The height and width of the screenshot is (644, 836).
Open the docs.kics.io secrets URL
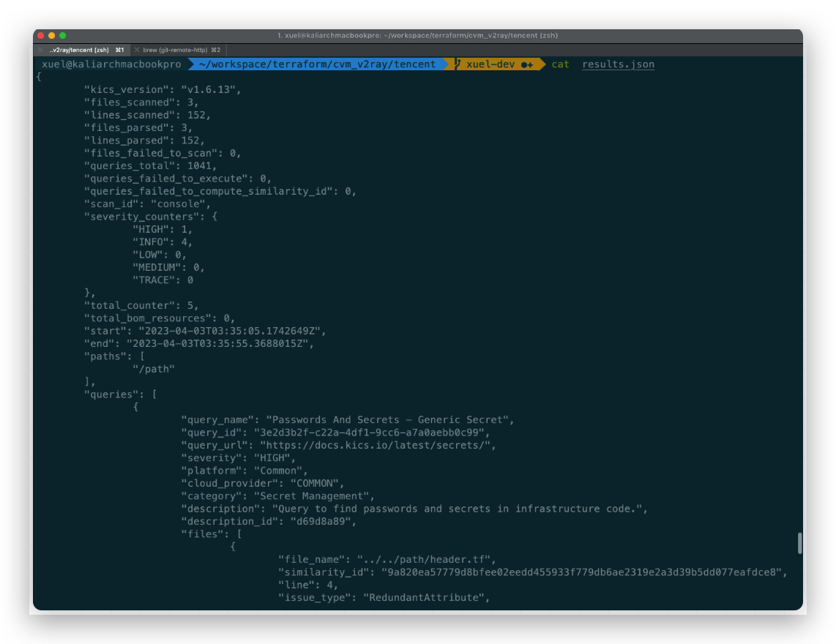(378, 445)
